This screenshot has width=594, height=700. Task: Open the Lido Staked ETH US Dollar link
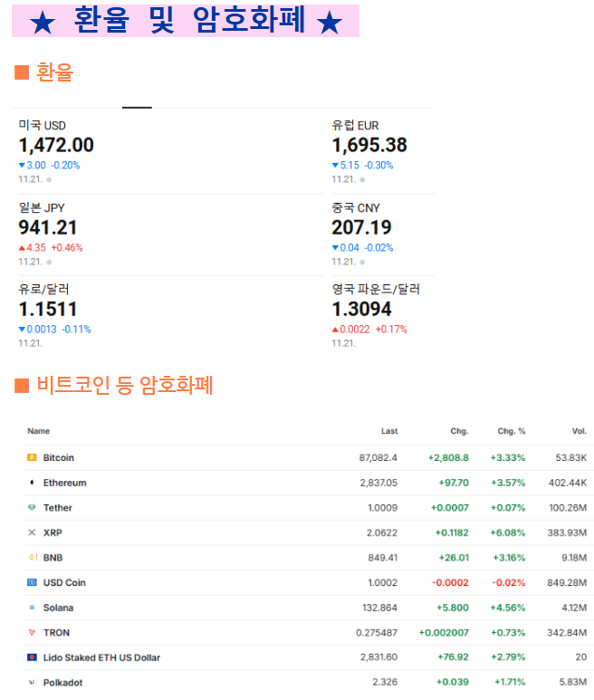click(101, 657)
